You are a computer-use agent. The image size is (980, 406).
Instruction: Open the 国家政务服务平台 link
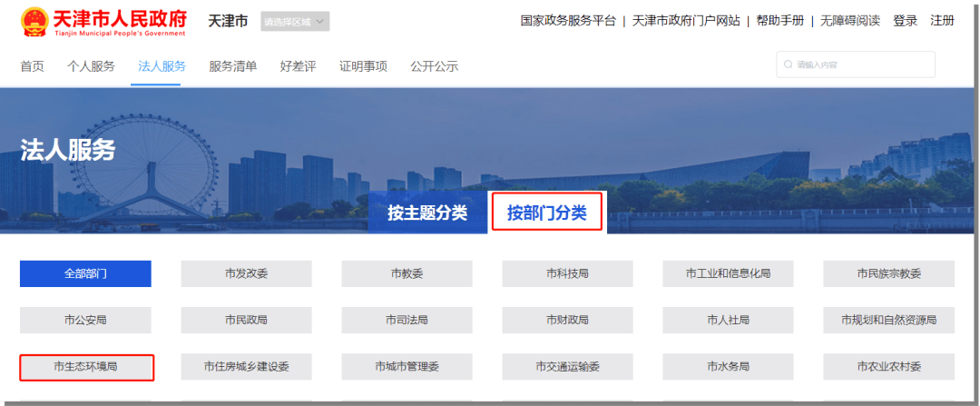tap(568, 21)
